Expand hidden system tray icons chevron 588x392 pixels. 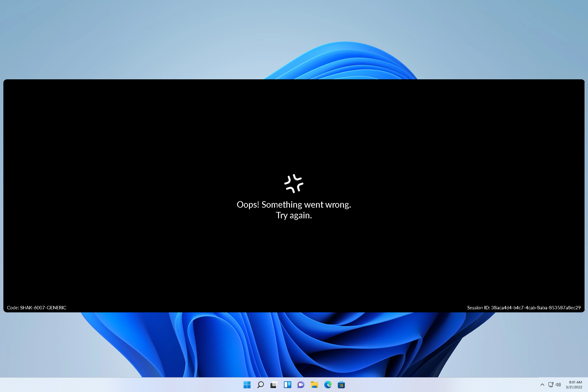542,385
